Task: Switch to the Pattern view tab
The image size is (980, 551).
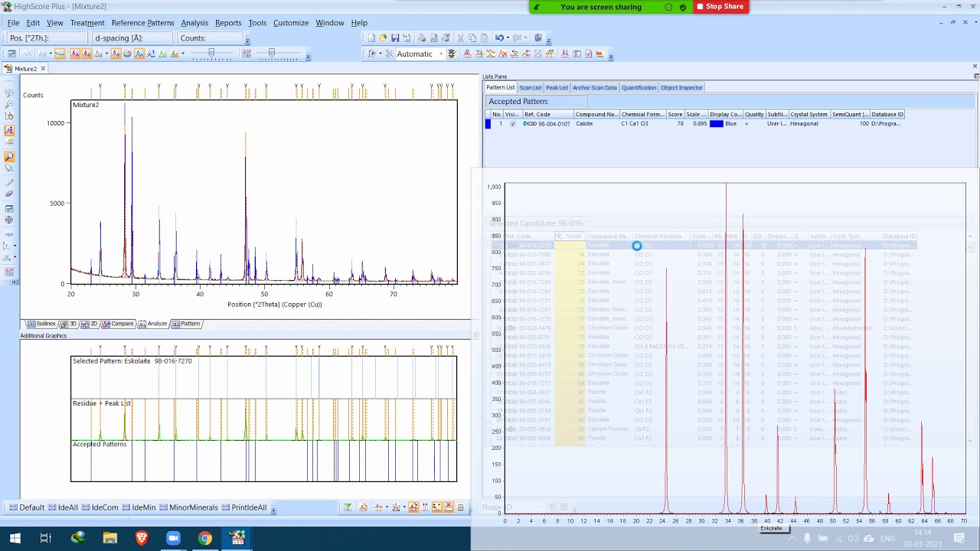Action: click(x=186, y=324)
